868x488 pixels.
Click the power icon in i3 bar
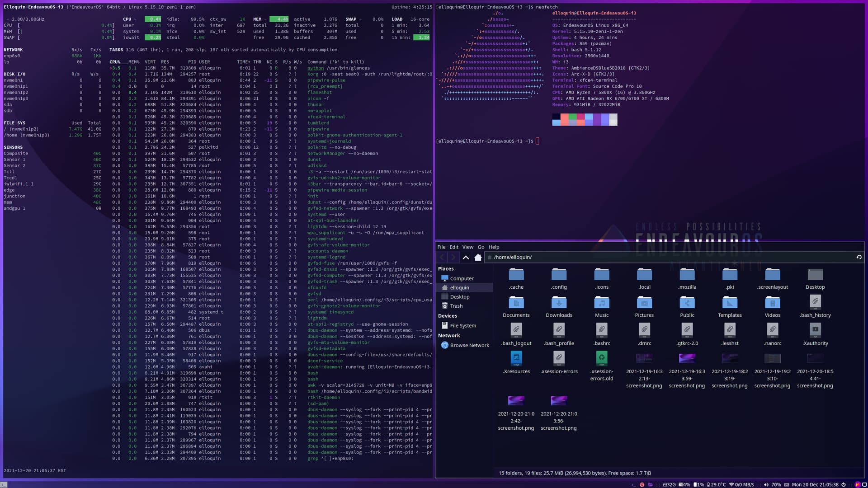point(843,484)
